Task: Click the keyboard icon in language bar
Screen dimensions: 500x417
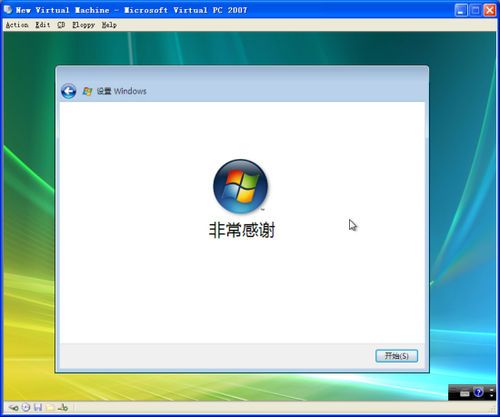Action: [x=464, y=394]
